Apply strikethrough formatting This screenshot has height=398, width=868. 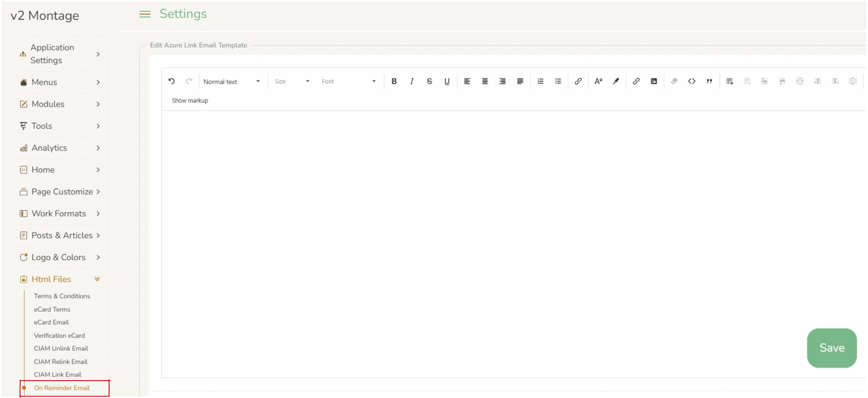pyautogui.click(x=429, y=81)
